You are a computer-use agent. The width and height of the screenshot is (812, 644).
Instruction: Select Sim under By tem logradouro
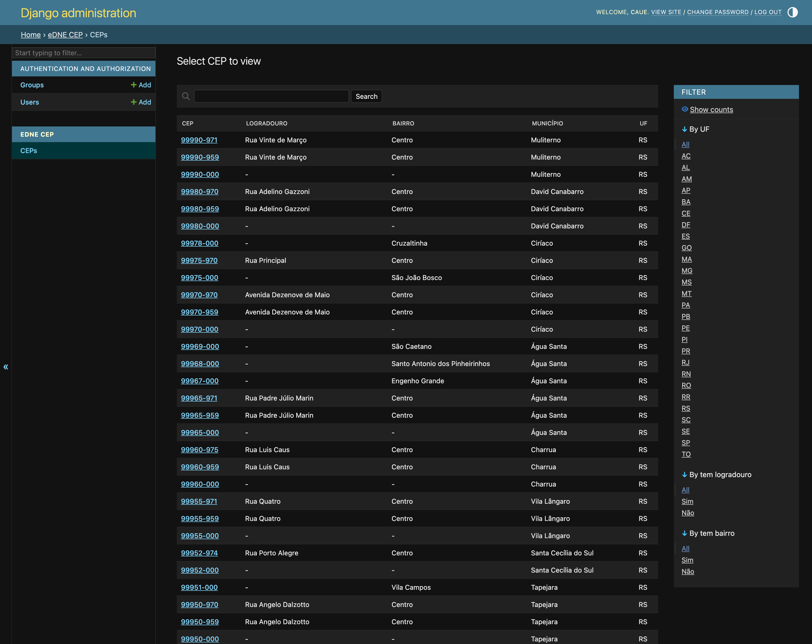tap(687, 502)
